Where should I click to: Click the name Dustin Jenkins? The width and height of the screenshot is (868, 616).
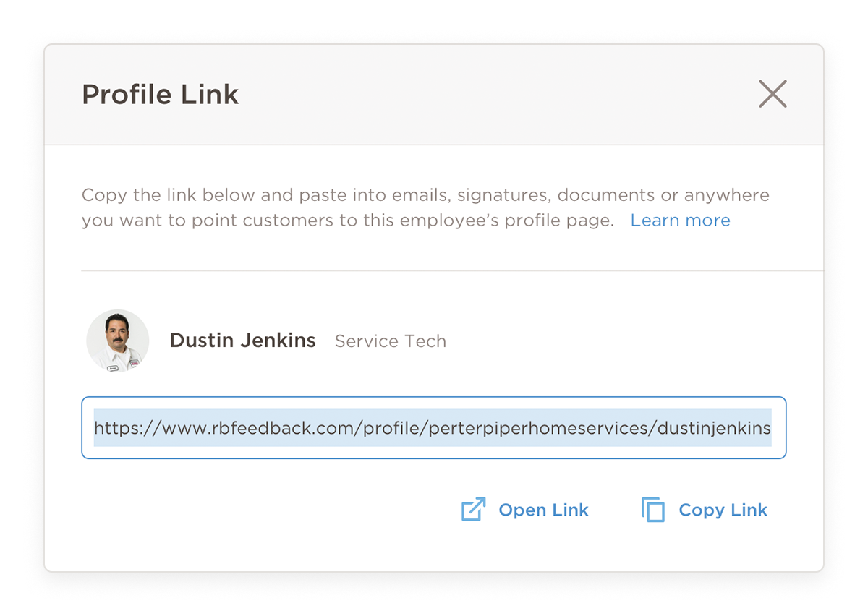[243, 340]
